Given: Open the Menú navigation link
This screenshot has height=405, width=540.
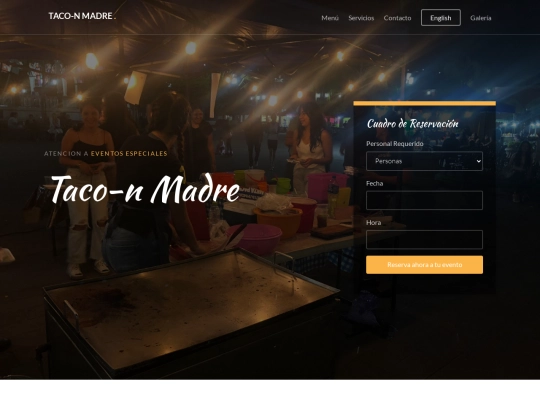Looking at the screenshot, I should (330, 18).
